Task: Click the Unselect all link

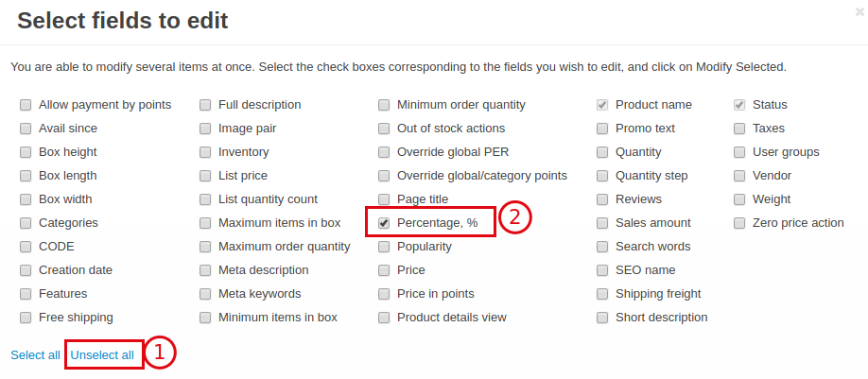Action: click(x=102, y=355)
